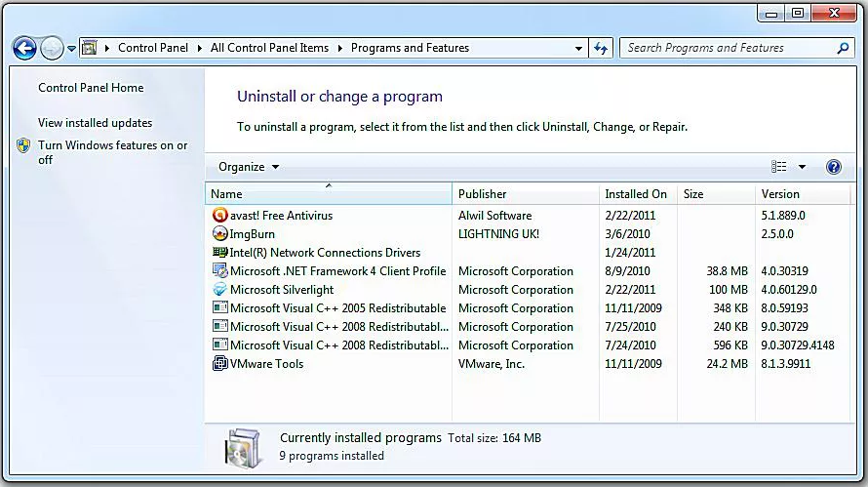The image size is (868, 487).
Task: Click version 5.1.889.0 cell
Action: coord(783,216)
